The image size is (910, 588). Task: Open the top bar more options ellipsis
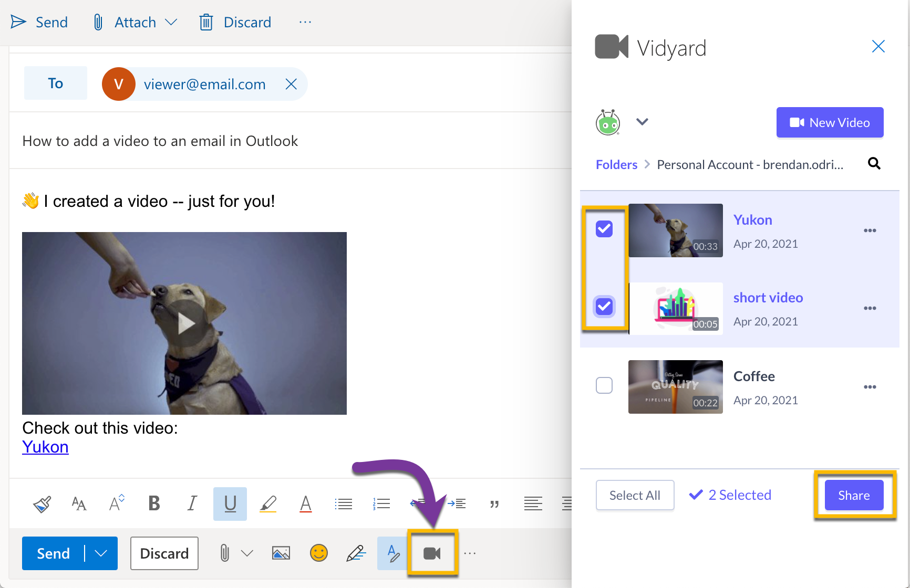305,22
